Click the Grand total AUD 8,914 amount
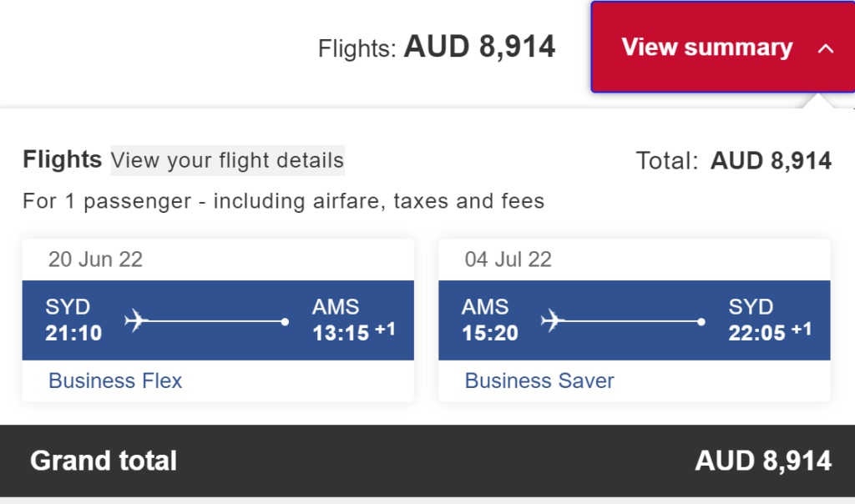This screenshot has height=504, width=855. (763, 461)
